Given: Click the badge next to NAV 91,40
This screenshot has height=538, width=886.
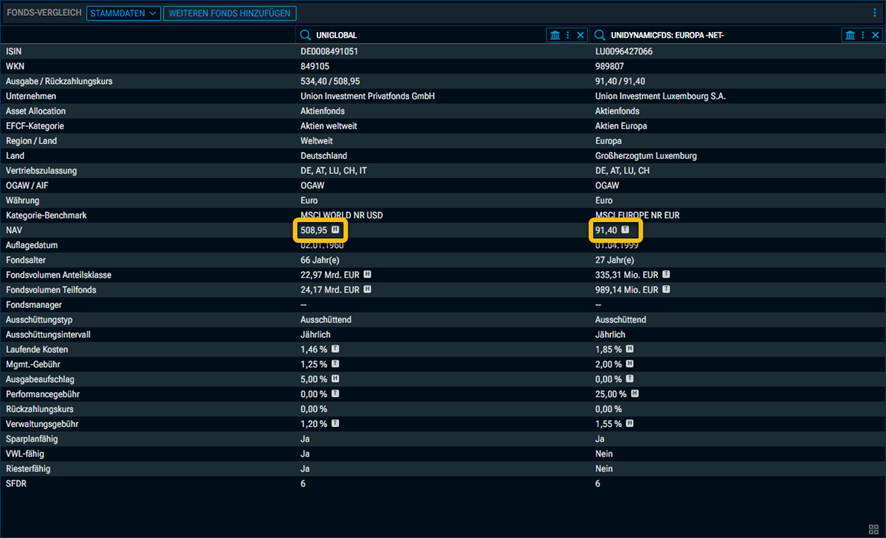Looking at the screenshot, I should (625, 229).
